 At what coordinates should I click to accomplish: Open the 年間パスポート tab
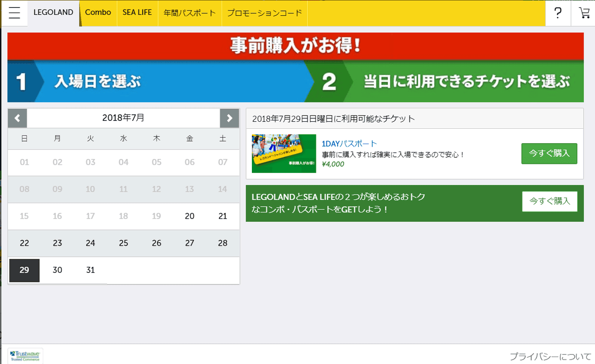(189, 13)
